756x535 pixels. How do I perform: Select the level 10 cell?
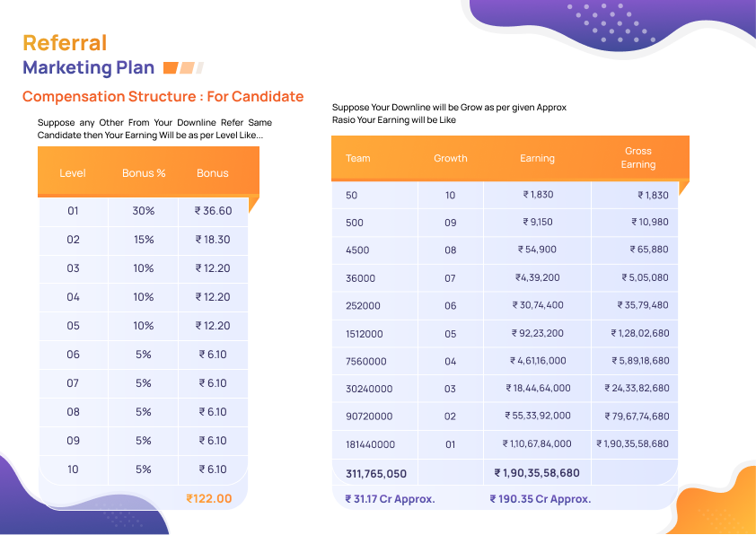[73, 469]
